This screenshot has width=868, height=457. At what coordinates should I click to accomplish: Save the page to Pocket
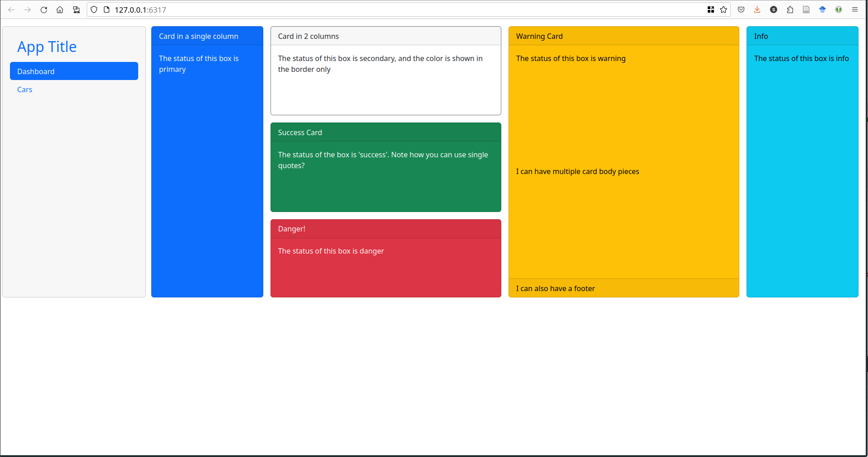741,9
